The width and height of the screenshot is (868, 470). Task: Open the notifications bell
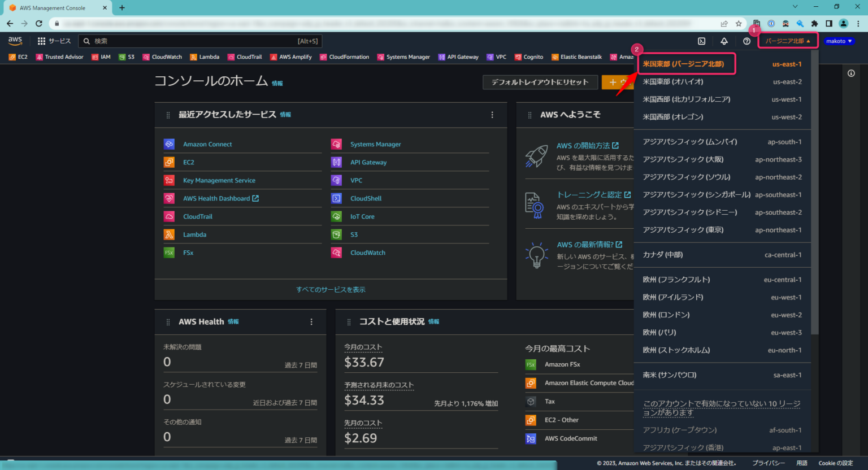click(724, 41)
